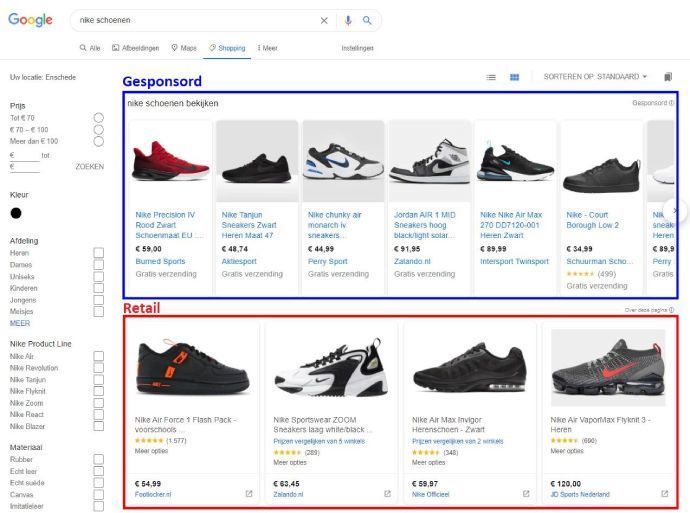
Task: Enable the Nike Air product line filter
Action: tap(99, 356)
